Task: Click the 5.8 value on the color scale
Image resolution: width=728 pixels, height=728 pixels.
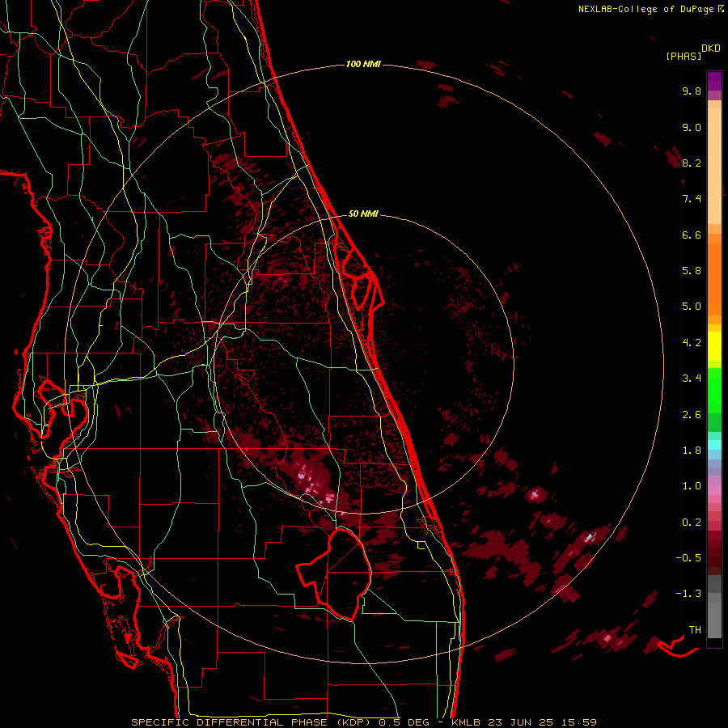Action: pyautogui.click(x=692, y=271)
